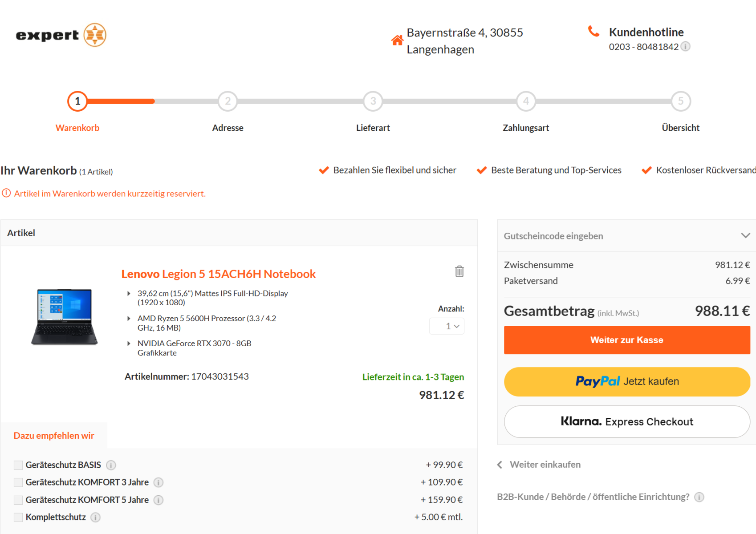Go to step 2 Adresse
The width and height of the screenshot is (756, 534).
[228, 101]
